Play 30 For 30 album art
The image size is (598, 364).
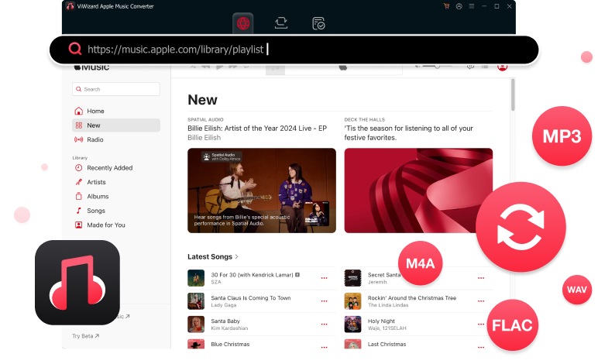click(196, 278)
